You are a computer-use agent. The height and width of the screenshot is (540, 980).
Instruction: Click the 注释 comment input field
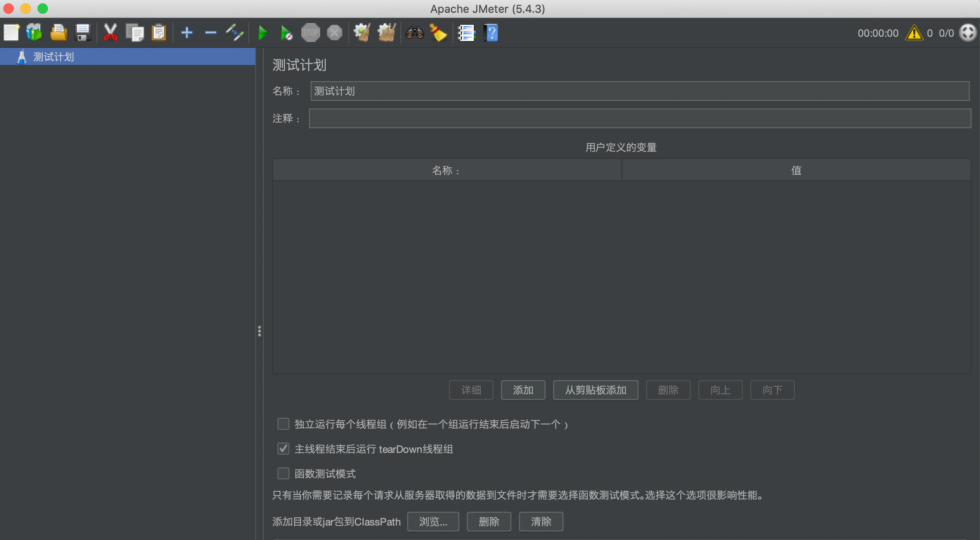point(640,118)
